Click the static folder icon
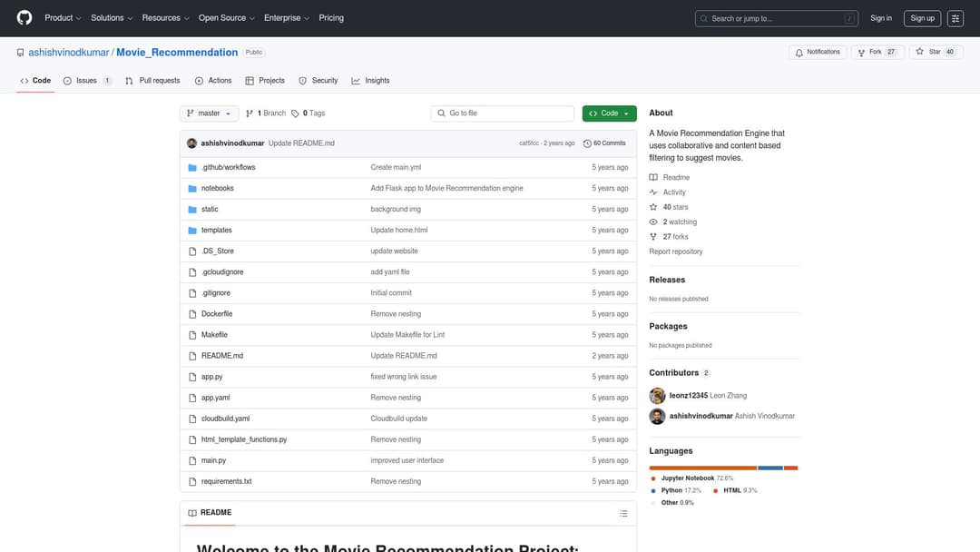Viewport: 980px width, 552px height. (x=192, y=210)
